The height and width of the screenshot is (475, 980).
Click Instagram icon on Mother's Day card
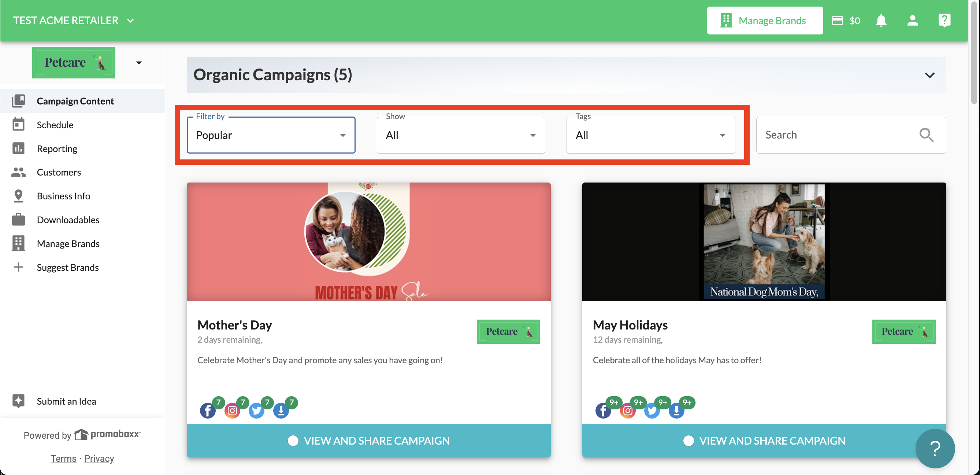coord(232,410)
